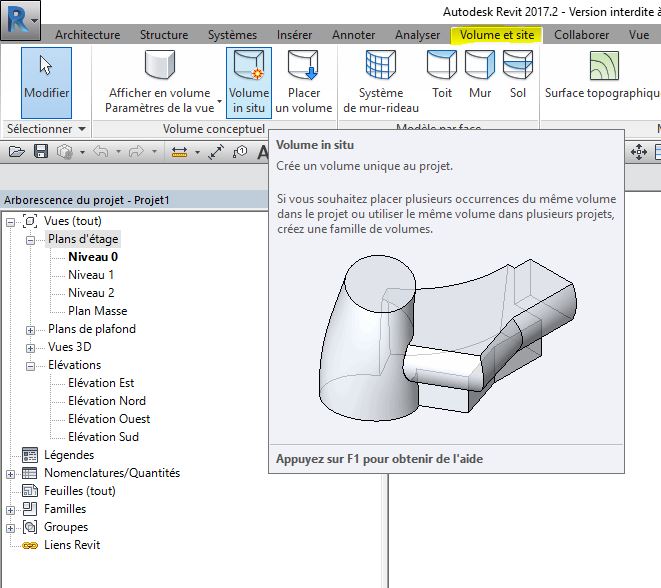Click the Aligned dimension icon

click(x=216, y=152)
